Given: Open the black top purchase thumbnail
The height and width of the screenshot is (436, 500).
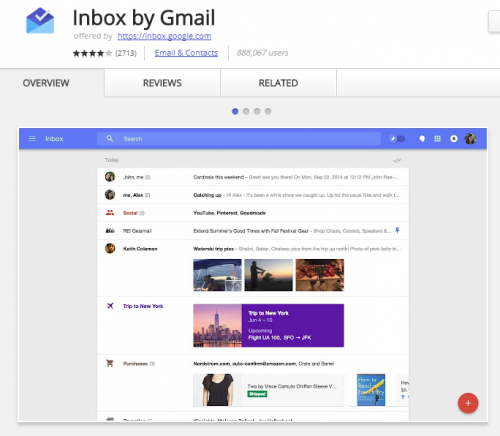Looking at the screenshot, I should click(x=218, y=390).
